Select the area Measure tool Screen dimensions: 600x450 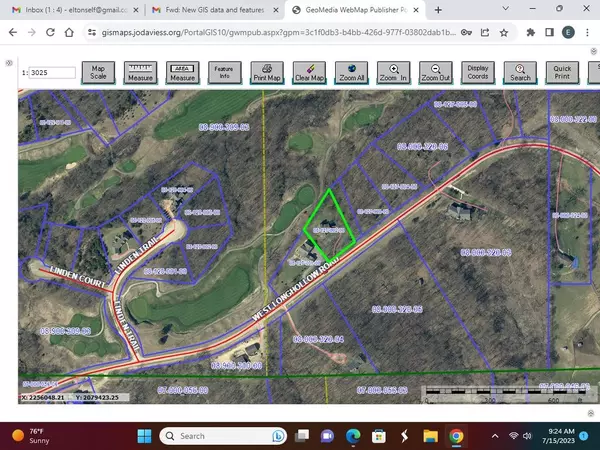(x=182, y=73)
